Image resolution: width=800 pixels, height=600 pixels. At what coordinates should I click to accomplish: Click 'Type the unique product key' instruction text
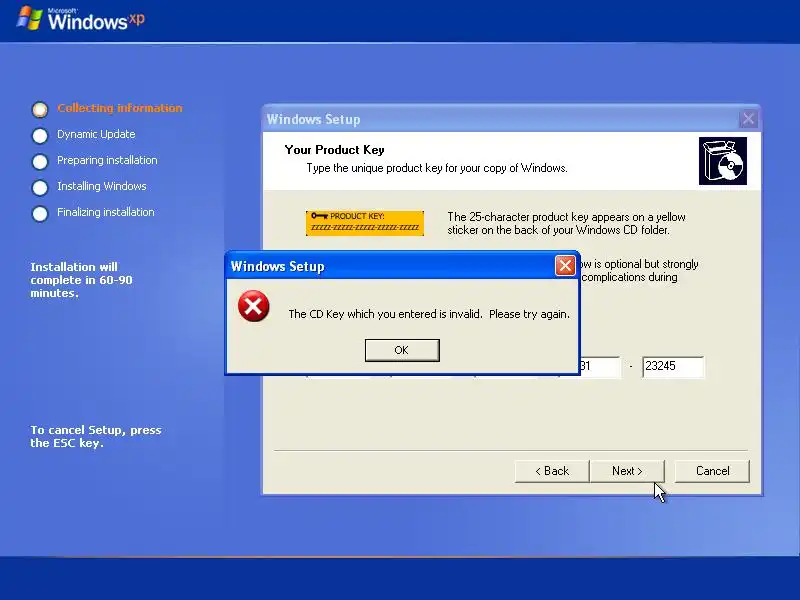pos(437,168)
